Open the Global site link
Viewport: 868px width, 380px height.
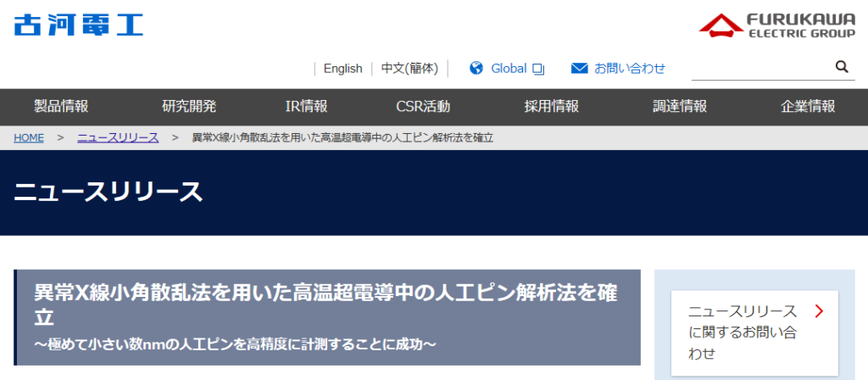coord(509,68)
